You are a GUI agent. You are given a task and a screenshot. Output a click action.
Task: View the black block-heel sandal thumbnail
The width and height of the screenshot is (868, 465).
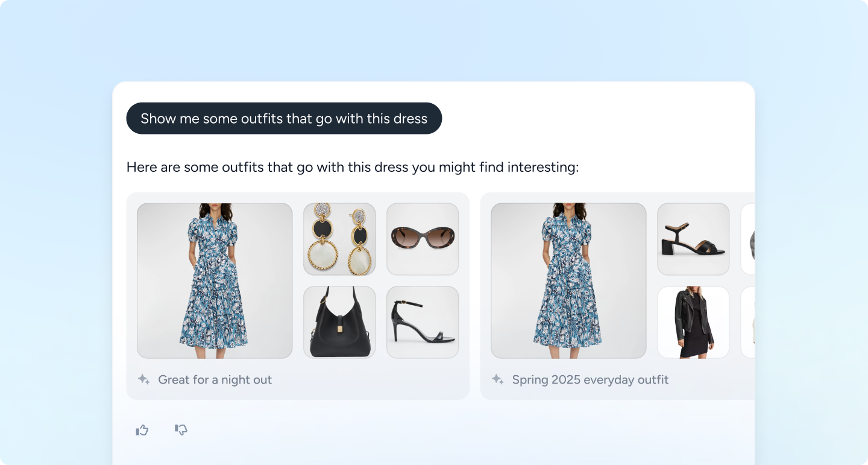click(693, 239)
